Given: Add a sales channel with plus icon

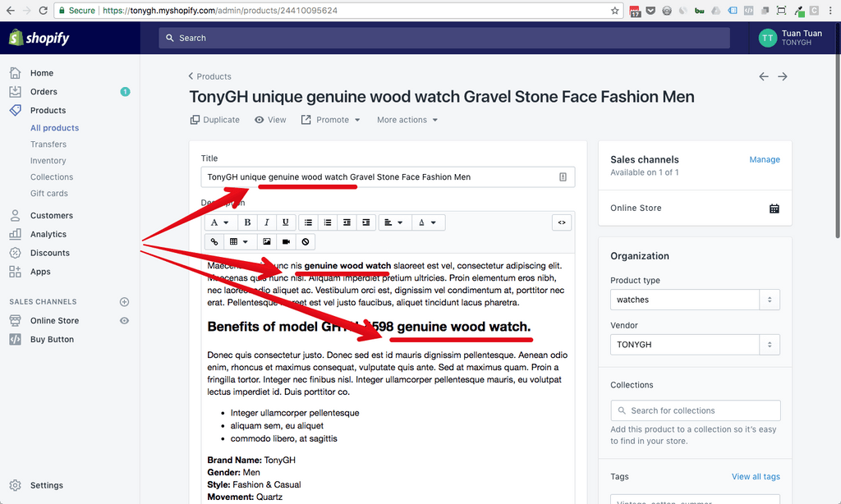Looking at the screenshot, I should [124, 302].
